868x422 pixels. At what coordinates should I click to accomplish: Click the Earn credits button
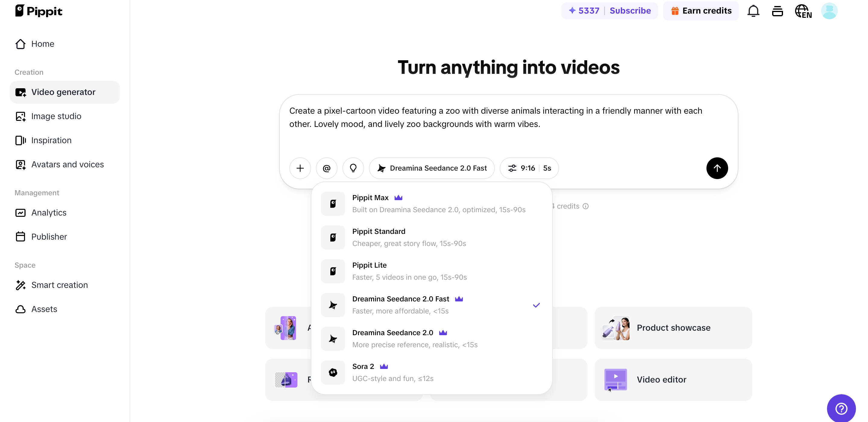coord(700,11)
